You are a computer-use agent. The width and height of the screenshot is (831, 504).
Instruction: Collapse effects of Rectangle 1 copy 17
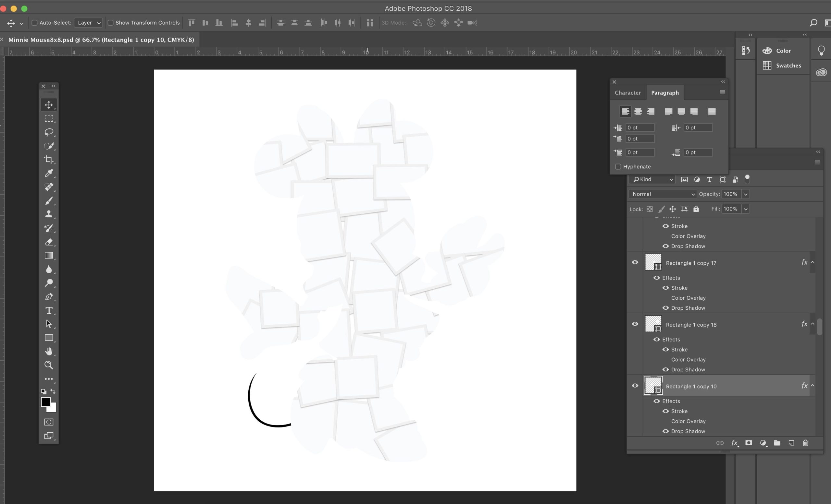(812, 262)
